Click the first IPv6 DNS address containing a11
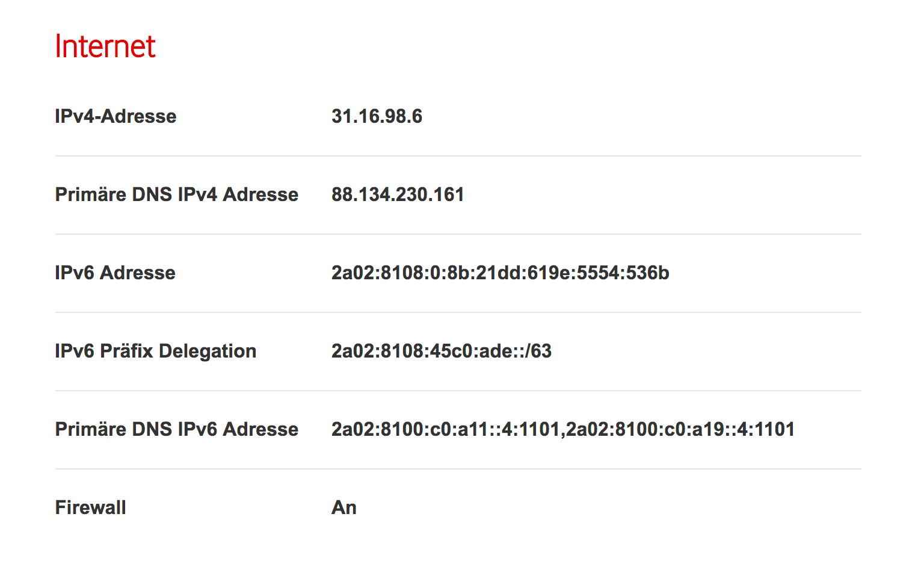Screen dimensions: 924x561 pos(445,429)
